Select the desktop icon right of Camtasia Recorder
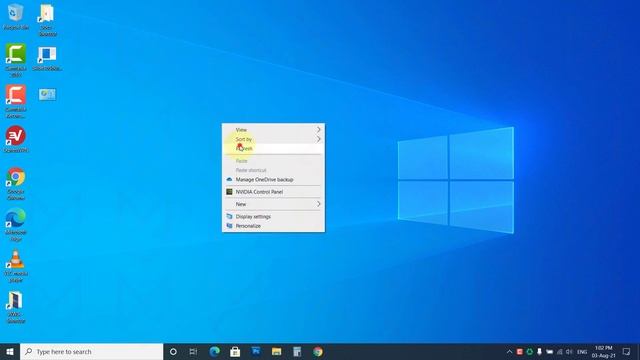The height and width of the screenshot is (360, 640). [x=47, y=95]
